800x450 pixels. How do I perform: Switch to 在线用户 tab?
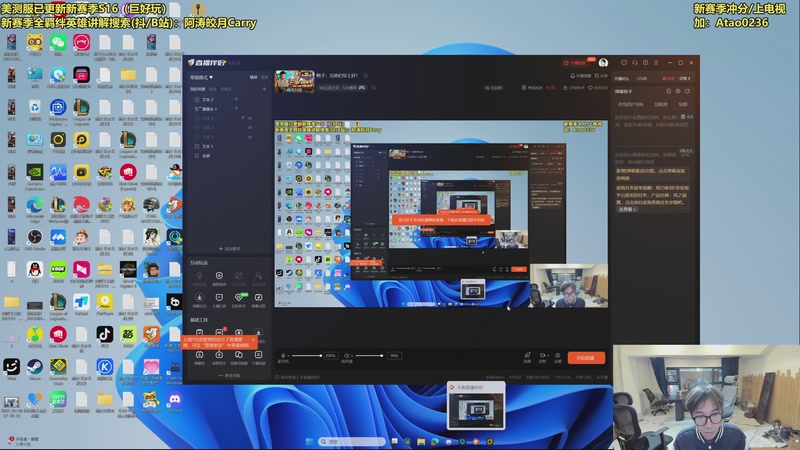(x=631, y=104)
